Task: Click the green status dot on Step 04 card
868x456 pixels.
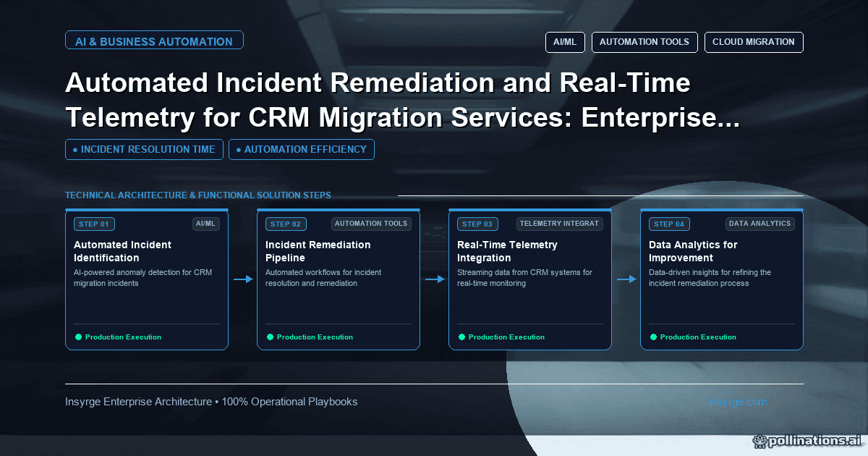Action: [653, 337]
